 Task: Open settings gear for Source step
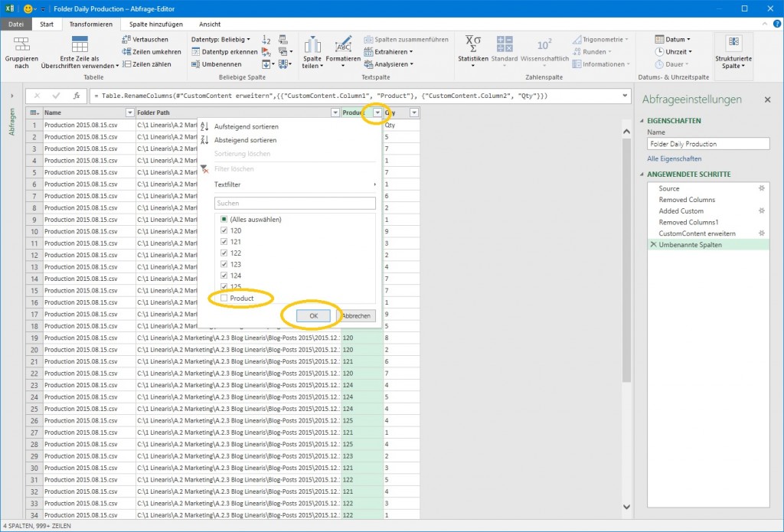762,188
